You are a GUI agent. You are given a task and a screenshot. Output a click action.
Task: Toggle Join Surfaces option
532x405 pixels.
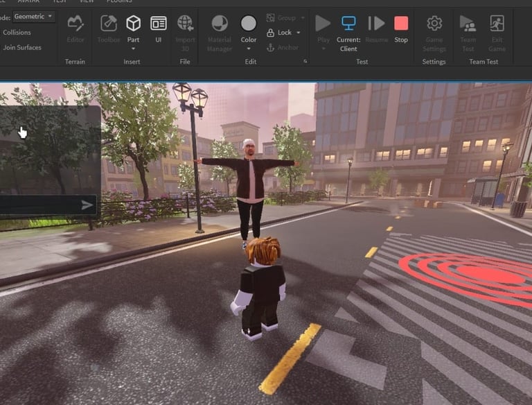22,47
